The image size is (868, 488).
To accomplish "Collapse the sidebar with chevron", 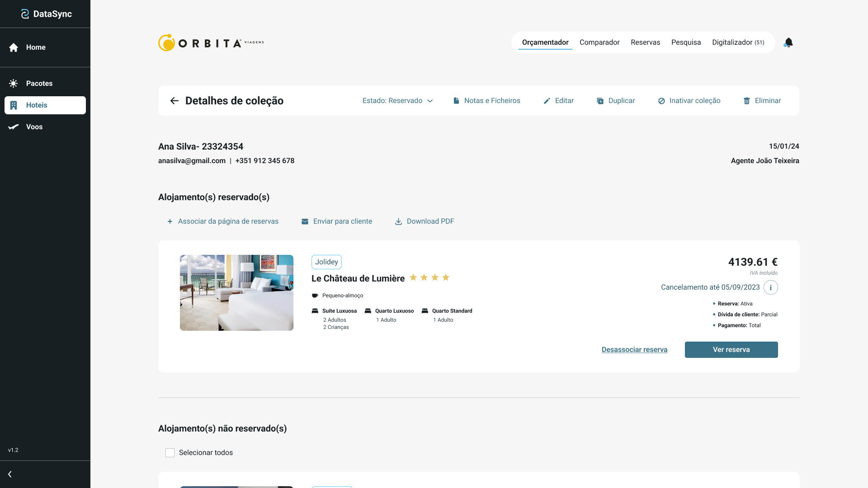I will [x=10, y=474].
